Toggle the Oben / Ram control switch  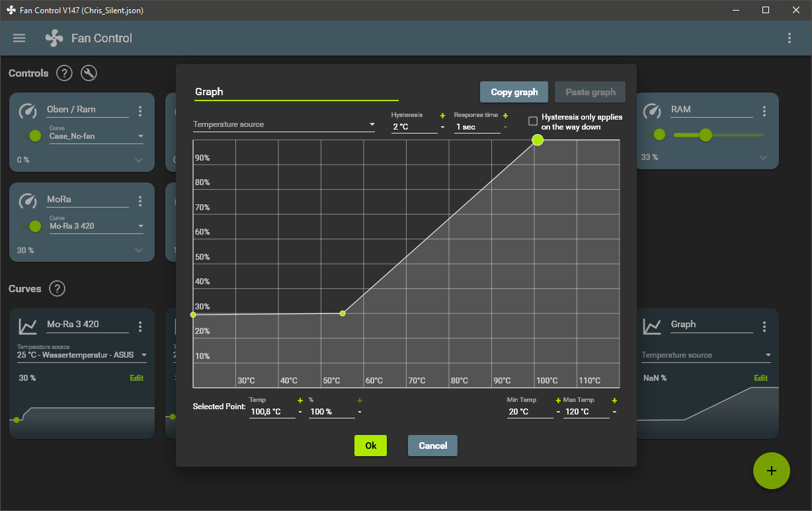[x=31, y=136]
